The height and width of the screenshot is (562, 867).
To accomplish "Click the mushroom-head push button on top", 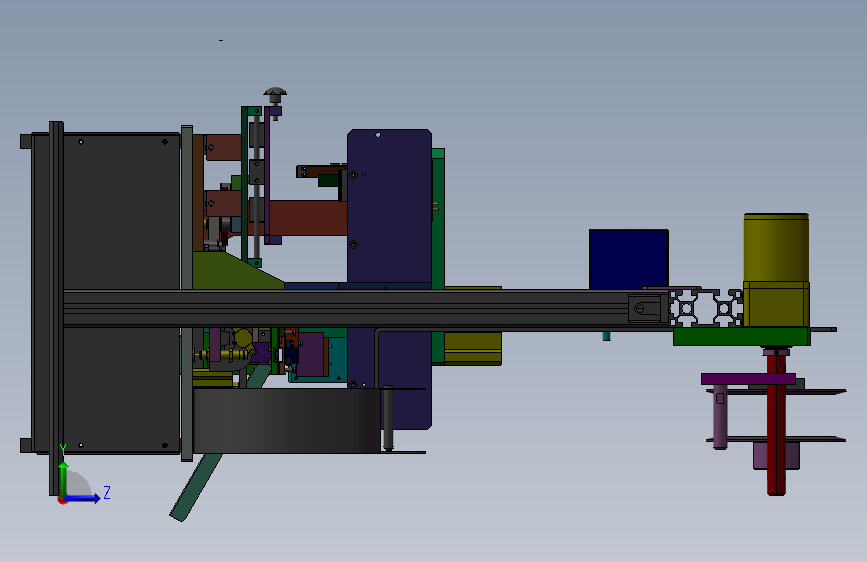I will (x=275, y=95).
